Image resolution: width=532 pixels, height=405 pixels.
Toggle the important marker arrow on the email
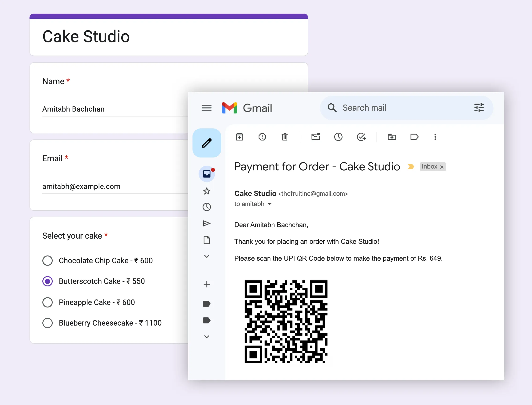point(411,167)
